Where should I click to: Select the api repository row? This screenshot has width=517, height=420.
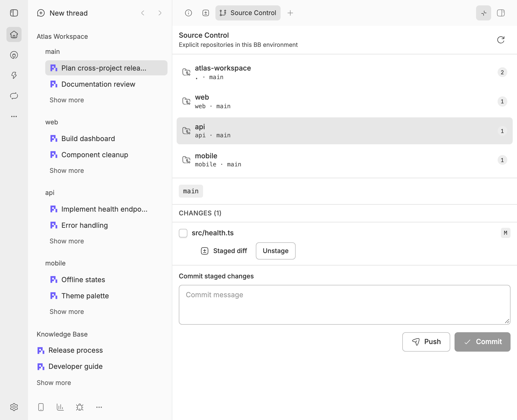345,131
